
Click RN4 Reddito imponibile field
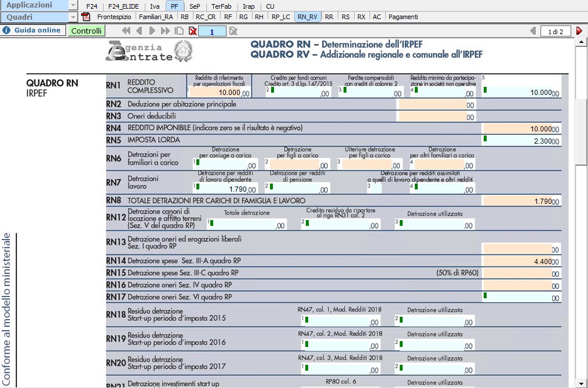517,129
